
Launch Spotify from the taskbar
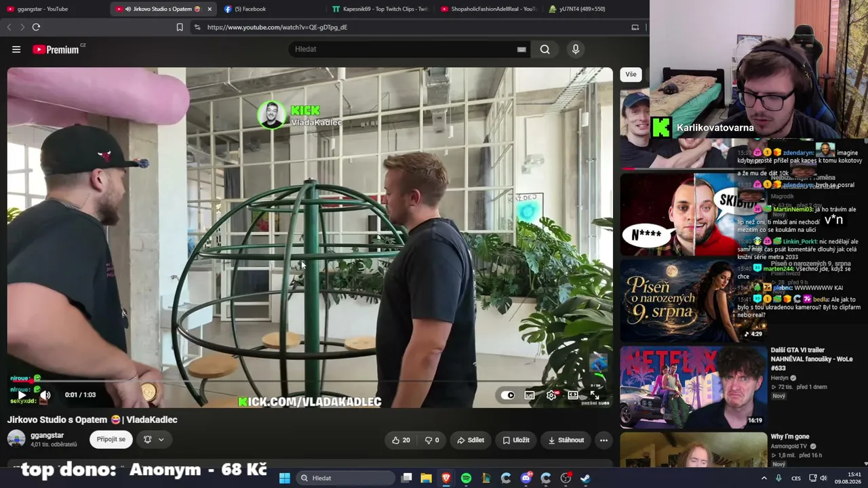coord(466,479)
